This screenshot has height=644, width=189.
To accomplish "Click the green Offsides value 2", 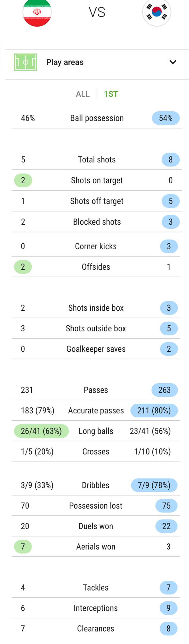I will (x=23, y=267).
